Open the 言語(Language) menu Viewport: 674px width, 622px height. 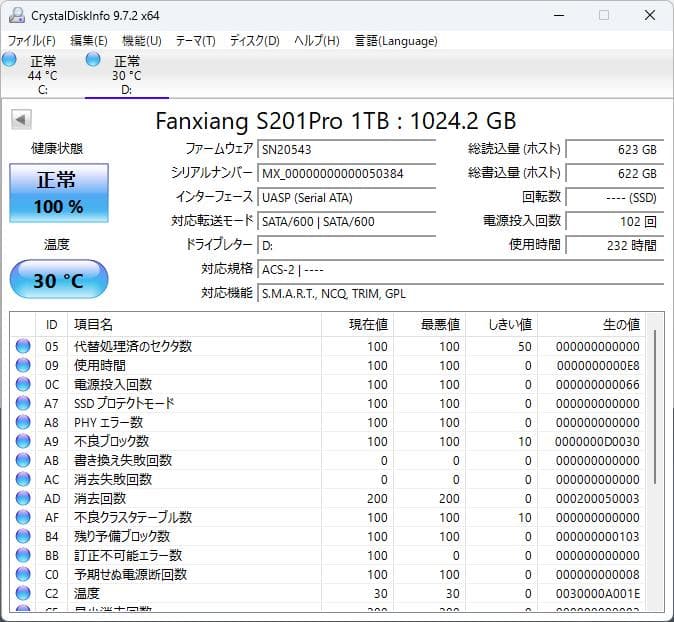point(396,41)
